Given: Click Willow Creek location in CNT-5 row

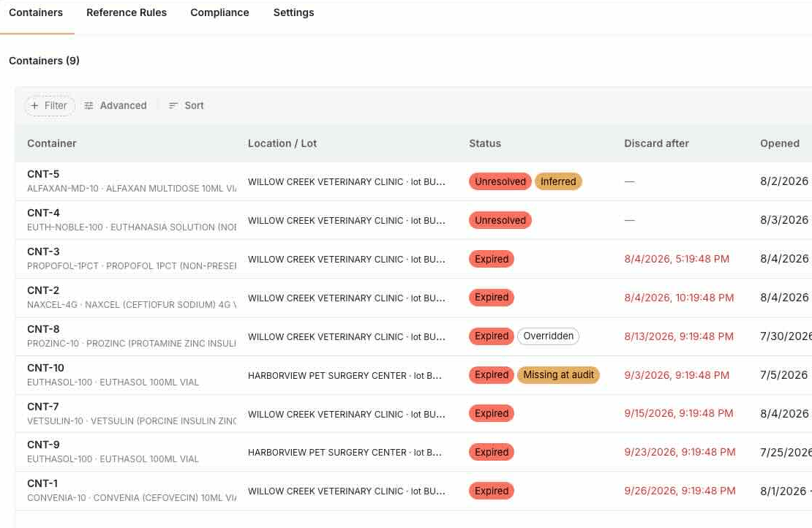Looking at the screenshot, I should coord(347,182).
